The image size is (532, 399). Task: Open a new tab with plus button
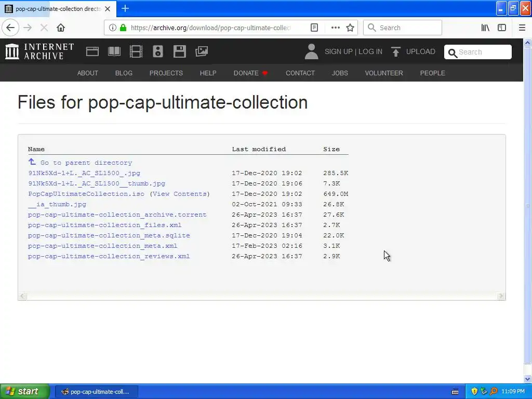point(125,8)
